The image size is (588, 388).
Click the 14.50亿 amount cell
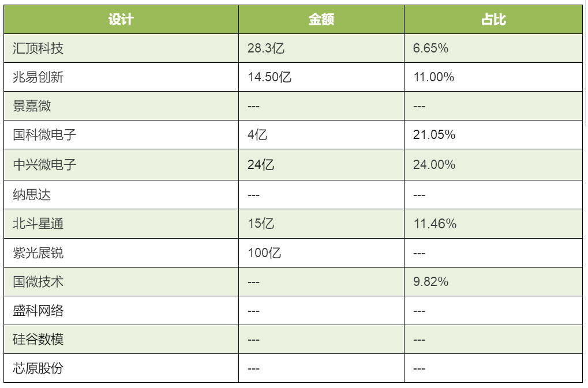[321, 77]
